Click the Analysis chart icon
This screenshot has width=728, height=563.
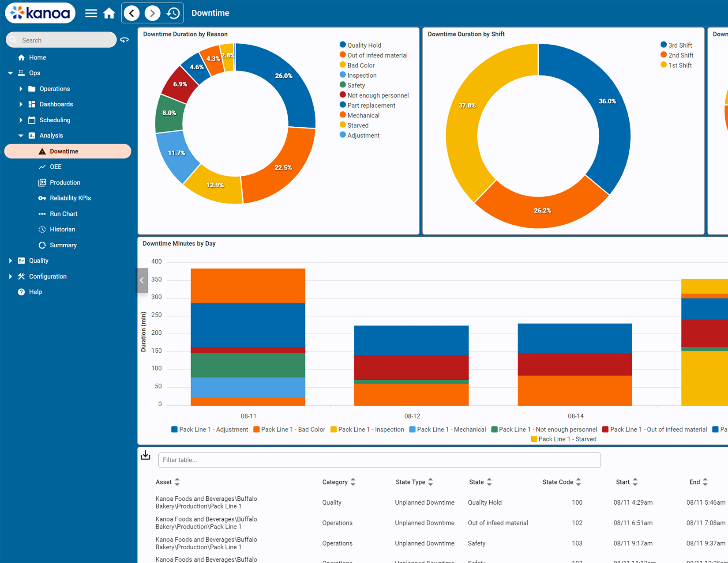point(32,136)
